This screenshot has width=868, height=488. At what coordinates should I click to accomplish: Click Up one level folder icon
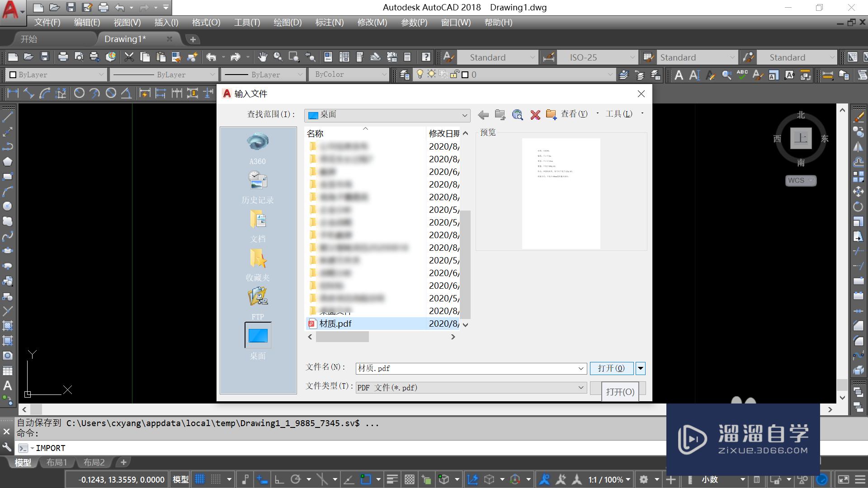click(x=500, y=115)
